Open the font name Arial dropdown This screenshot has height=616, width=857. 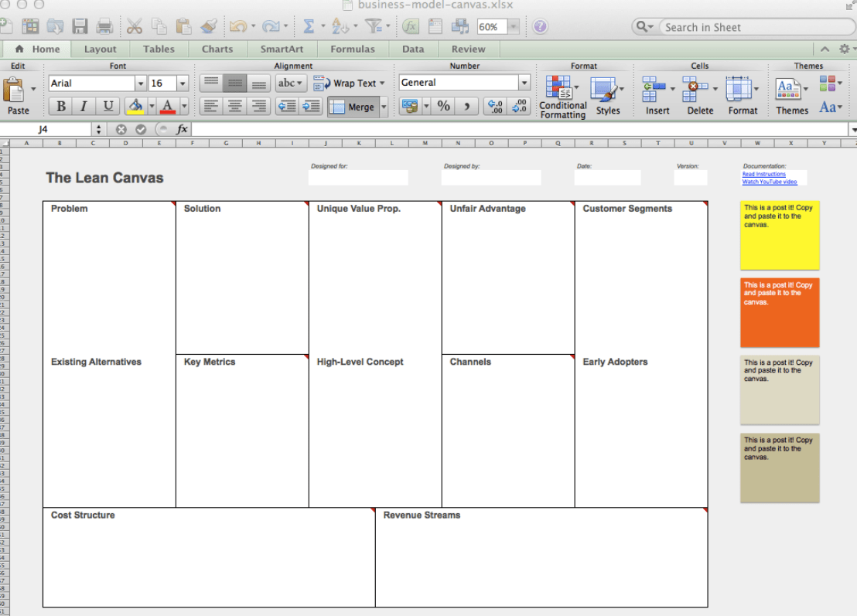click(x=140, y=83)
